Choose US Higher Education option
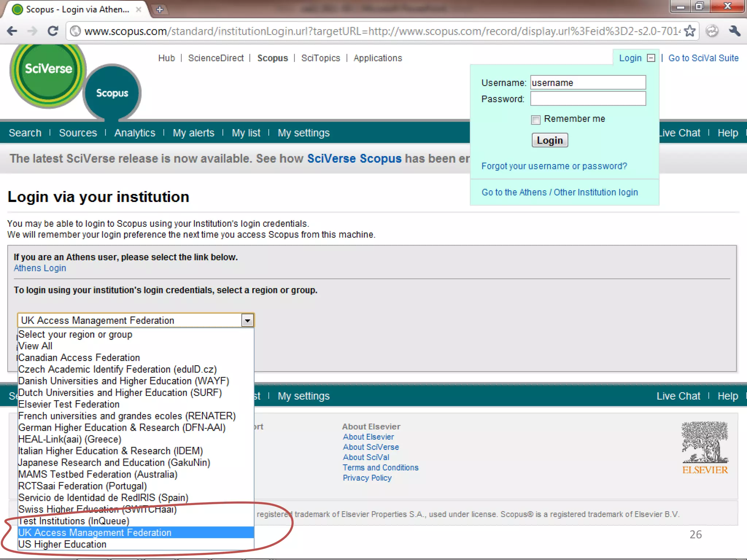747x560 pixels. pos(136,544)
